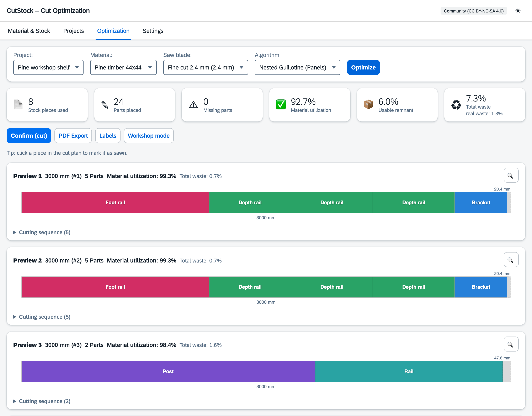Mark Foot rail piece in Preview 1 as sawn
The image size is (532, 416).
click(115, 203)
